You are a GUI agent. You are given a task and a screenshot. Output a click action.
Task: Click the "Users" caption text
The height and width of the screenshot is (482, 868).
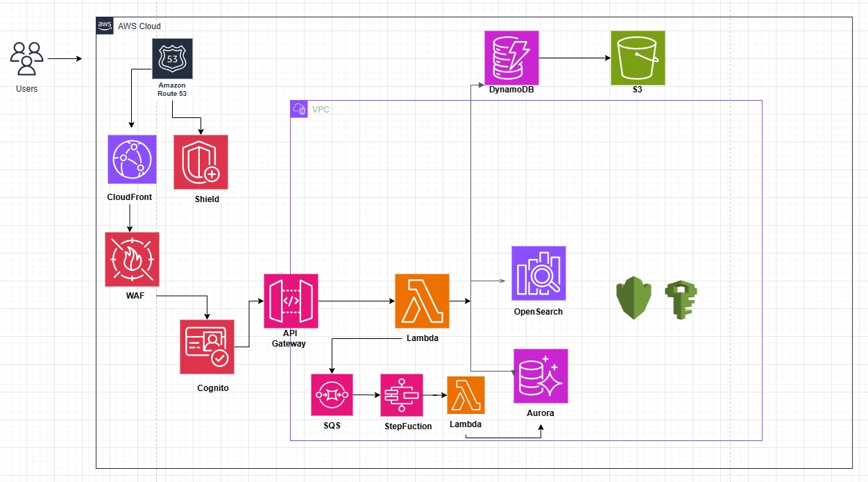point(27,89)
